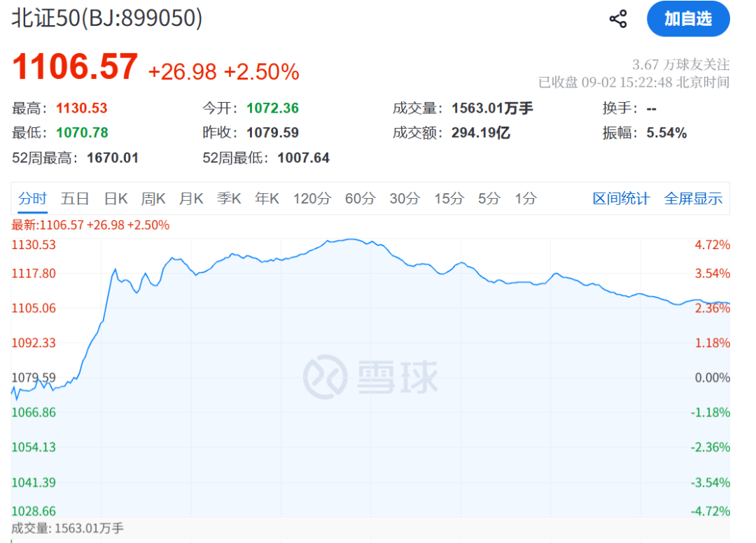
Task: Open the 年K chart tab
Action: click(x=267, y=199)
